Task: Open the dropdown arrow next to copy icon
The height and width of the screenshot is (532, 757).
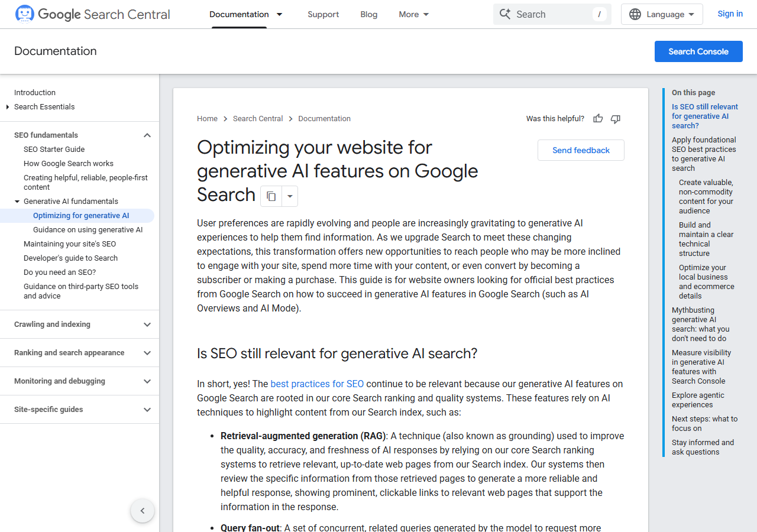Action: [290, 196]
